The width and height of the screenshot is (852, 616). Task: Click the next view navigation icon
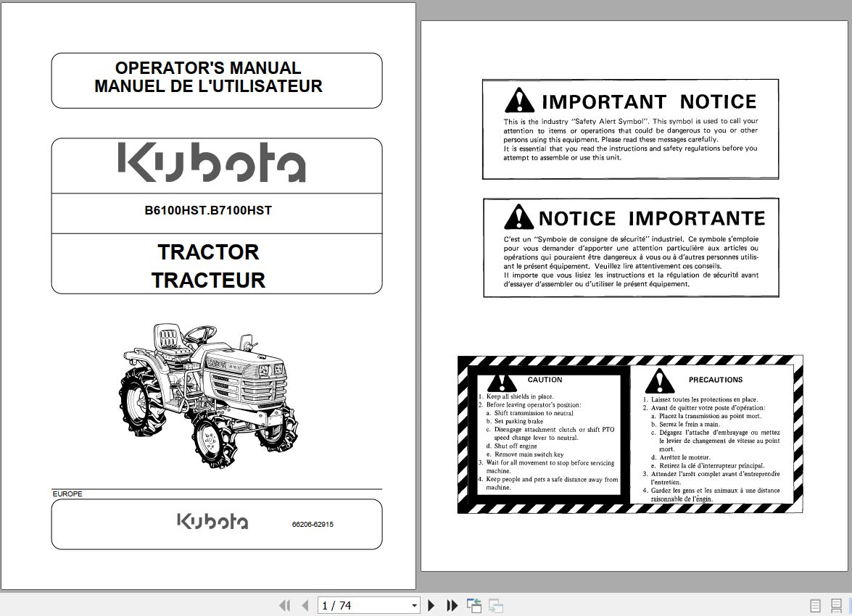pos(495,605)
